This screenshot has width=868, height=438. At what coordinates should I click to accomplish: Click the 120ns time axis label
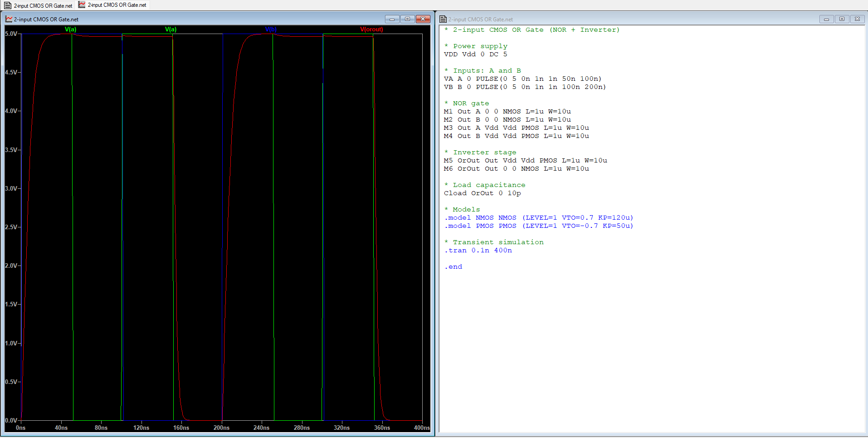tap(141, 428)
